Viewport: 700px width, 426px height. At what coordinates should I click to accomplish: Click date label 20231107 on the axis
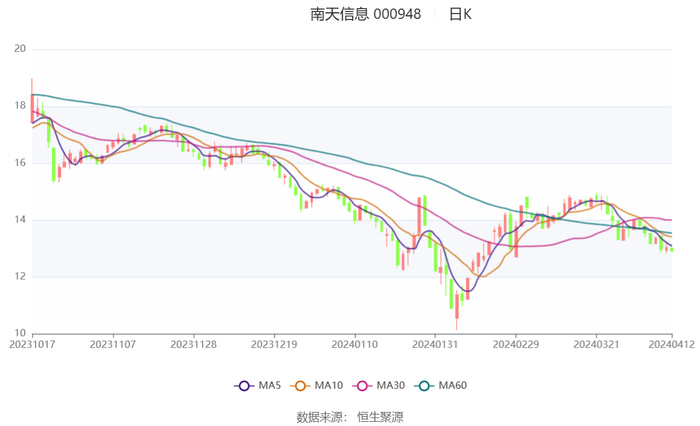tap(112, 344)
